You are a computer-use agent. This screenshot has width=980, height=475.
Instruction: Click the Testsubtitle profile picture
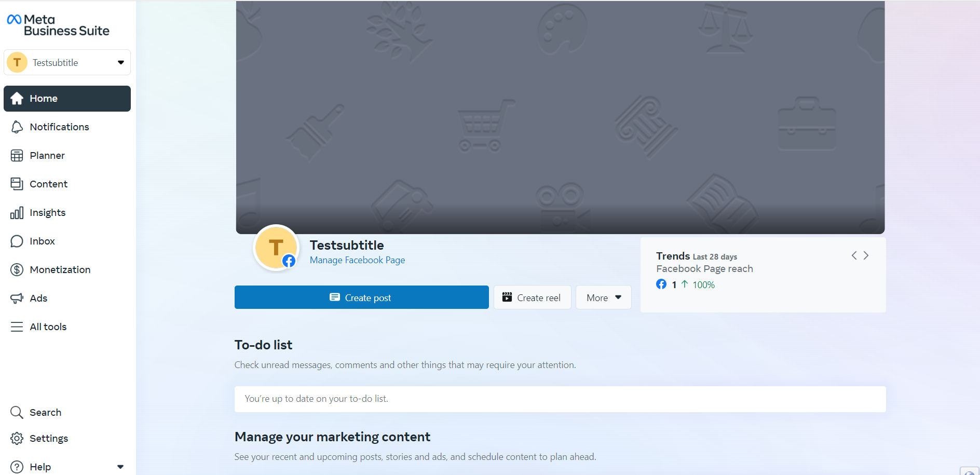276,248
